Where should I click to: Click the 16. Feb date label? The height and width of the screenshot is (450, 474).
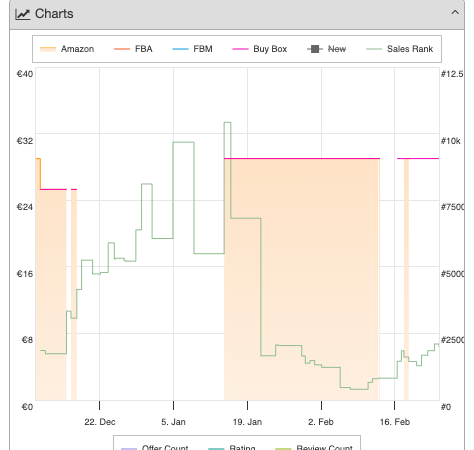point(395,422)
